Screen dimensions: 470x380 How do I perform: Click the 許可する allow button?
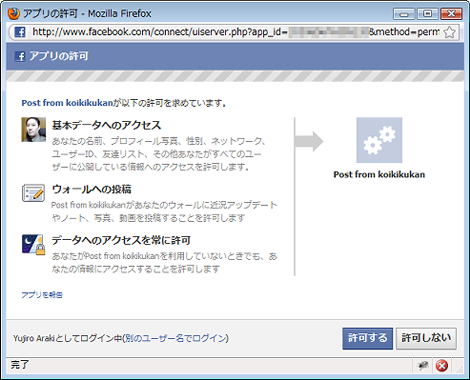367,338
